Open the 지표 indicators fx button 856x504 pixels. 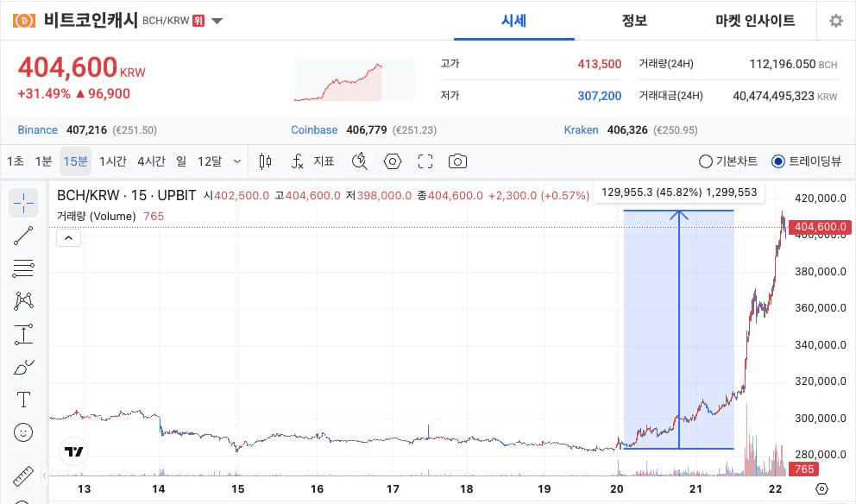313,161
